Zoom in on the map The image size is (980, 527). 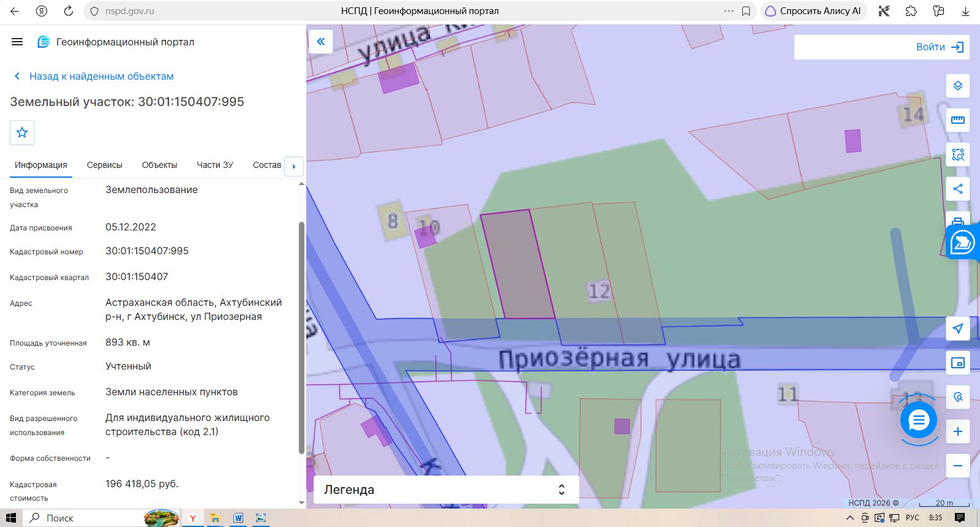(x=958, y=431)
